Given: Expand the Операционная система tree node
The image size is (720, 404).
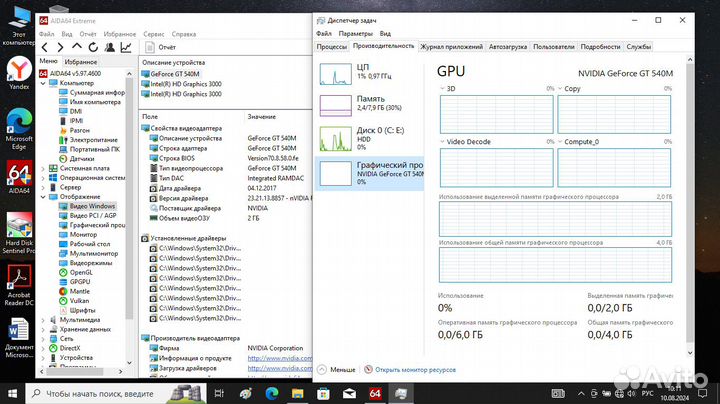Looking at the screenshot, I should click(x=43, y=178).
